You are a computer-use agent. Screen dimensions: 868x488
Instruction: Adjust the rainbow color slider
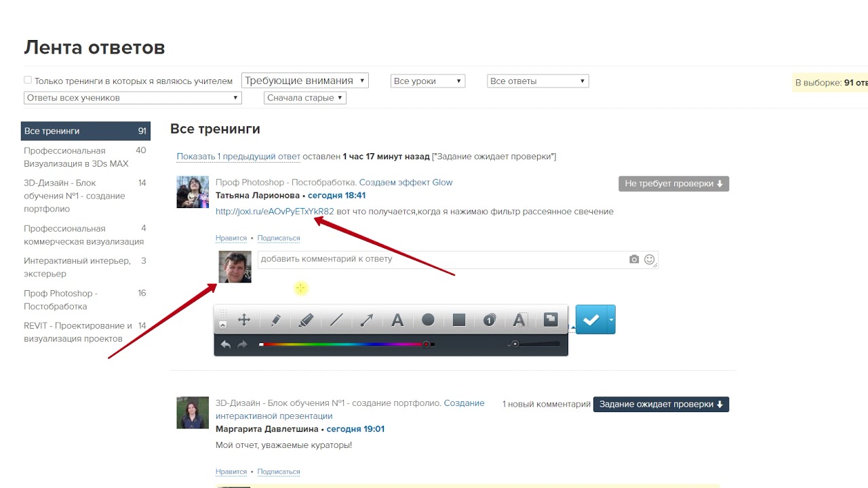point(347,344)
